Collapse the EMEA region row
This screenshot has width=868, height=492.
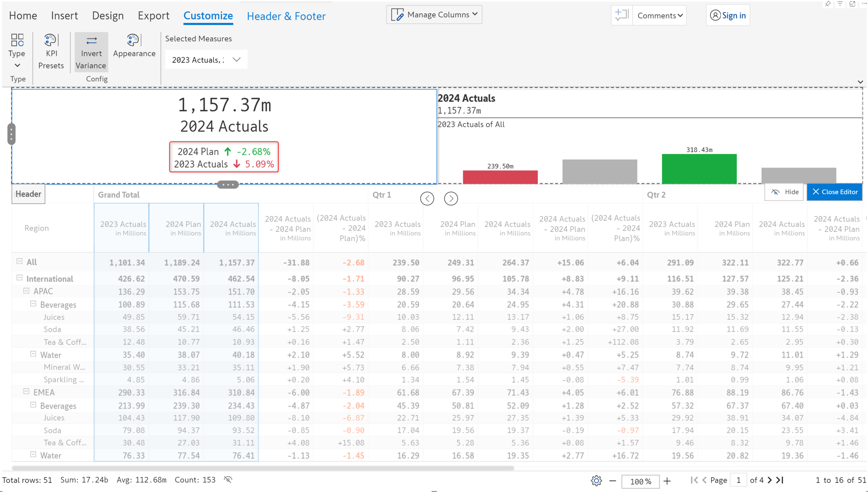(26, 392)
